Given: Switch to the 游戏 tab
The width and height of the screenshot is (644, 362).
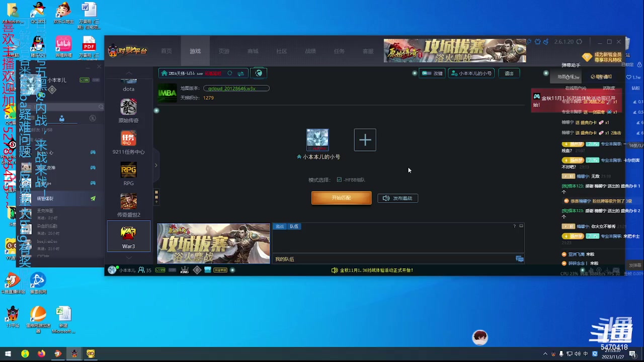Looking at the screenshot, I should (195, 51).
